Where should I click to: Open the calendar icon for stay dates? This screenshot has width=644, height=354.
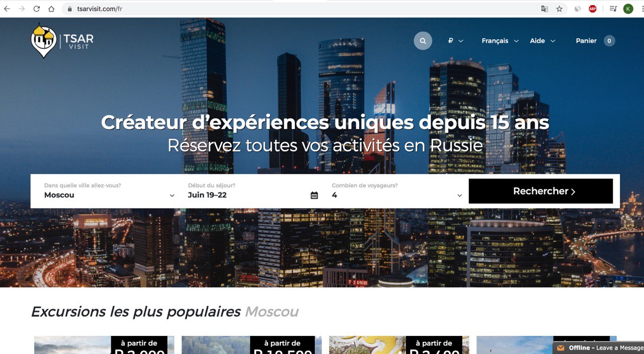click(314, 195)
